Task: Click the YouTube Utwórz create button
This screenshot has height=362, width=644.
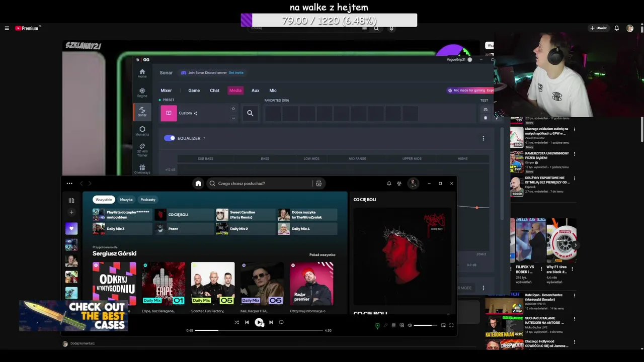Action: pos(598,28)
